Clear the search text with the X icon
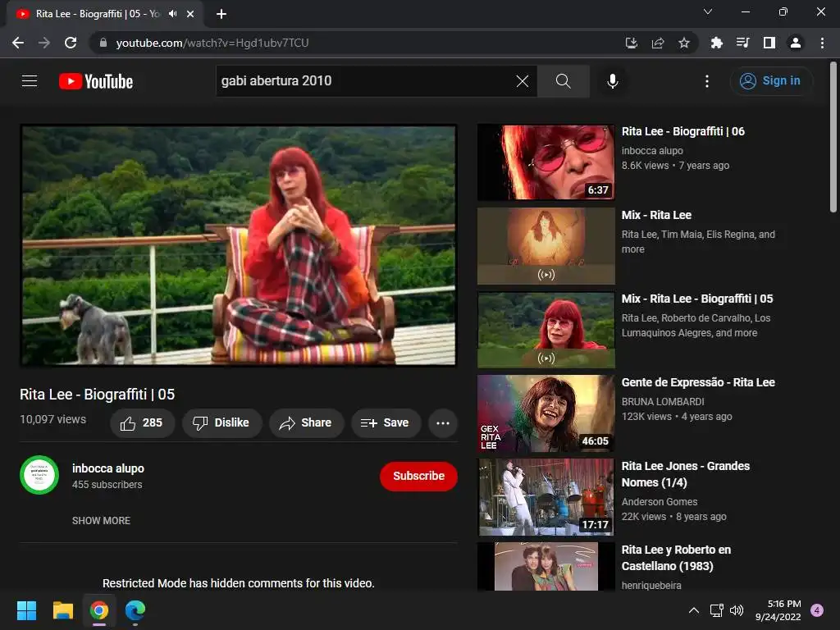 click(523, 81)
